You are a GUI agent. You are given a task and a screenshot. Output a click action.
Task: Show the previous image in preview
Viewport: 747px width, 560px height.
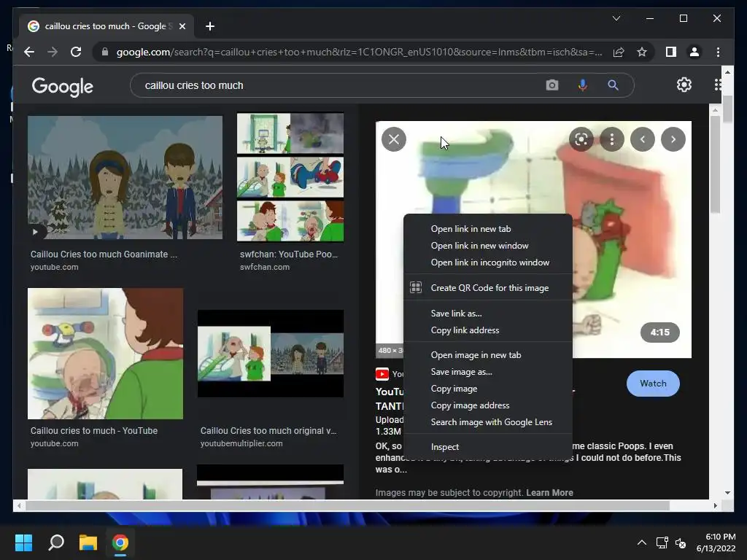point(642,139)
